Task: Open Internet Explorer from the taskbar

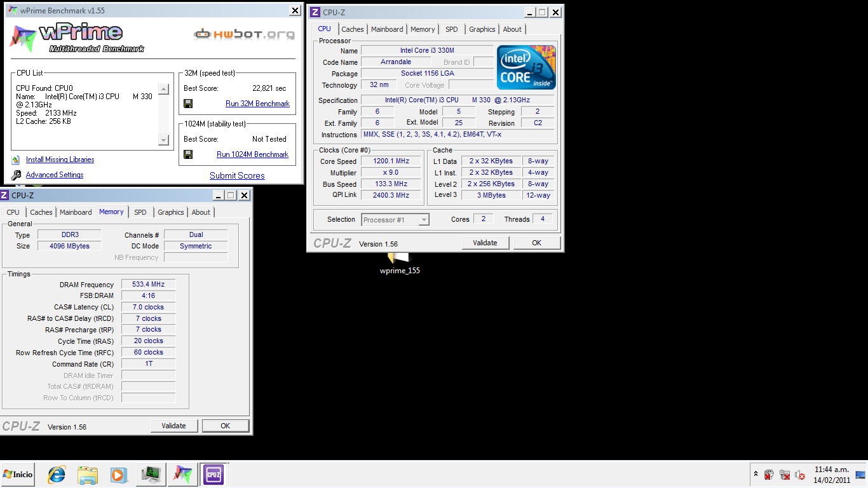Action: pyautogui.click(x=57, y=475)
